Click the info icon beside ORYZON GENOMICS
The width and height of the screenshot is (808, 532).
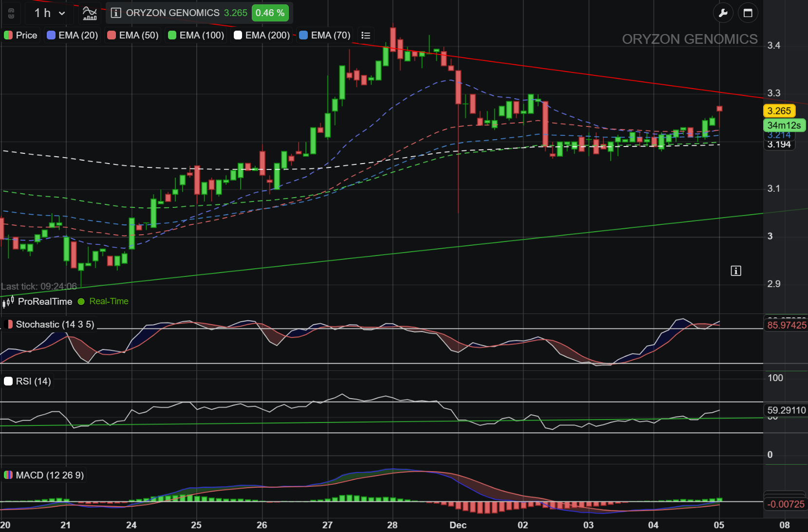coord(116,13)
